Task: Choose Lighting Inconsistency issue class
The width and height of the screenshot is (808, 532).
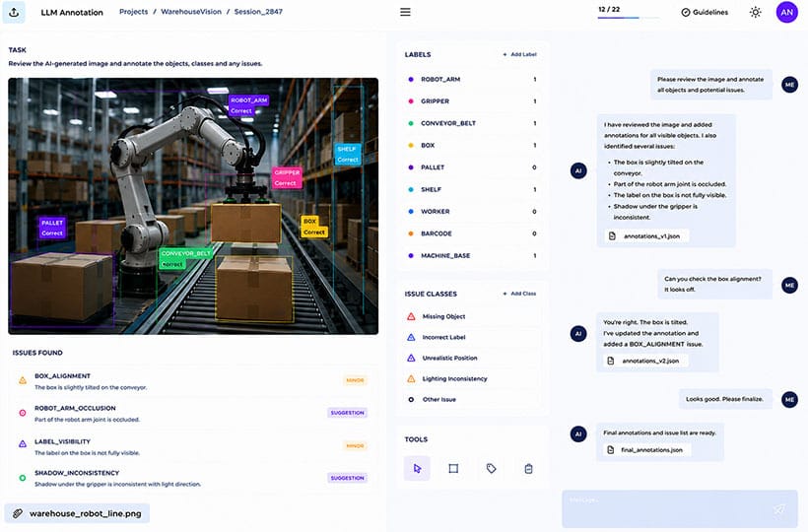Action: pos(473,378)
